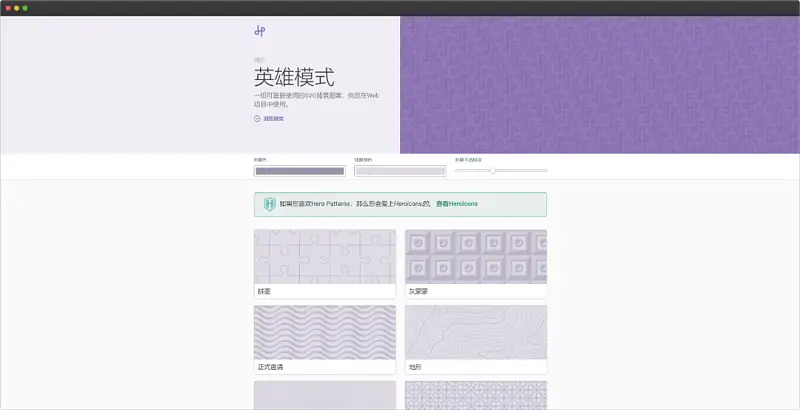
Task: Click the SVG背景图案 description text
Action: pyautogui.click(x=317, y=100)
